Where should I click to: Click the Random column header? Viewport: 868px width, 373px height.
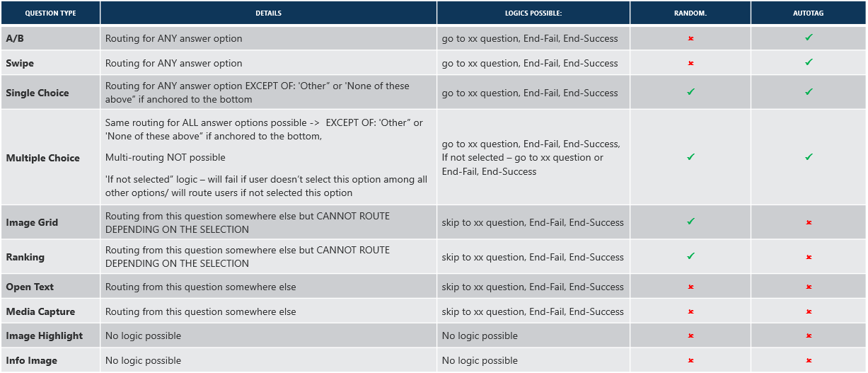pyautogui.click(x=690, y=13)
